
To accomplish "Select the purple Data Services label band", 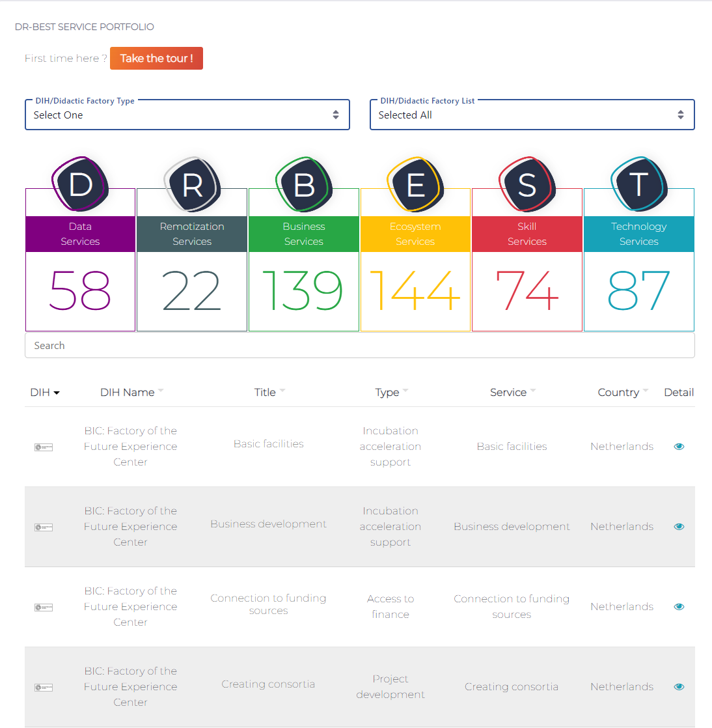I will pos(80,234).
